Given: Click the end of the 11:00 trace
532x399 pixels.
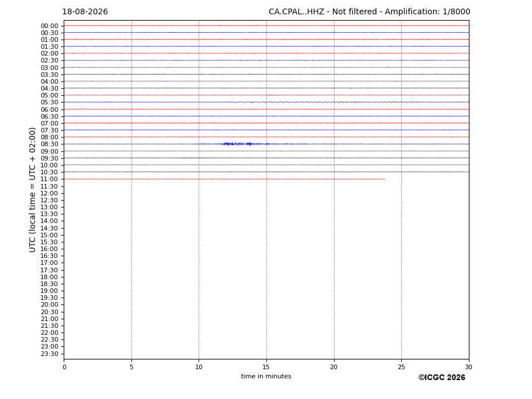Looking at the screenshot, I should [x=385, y=179].
